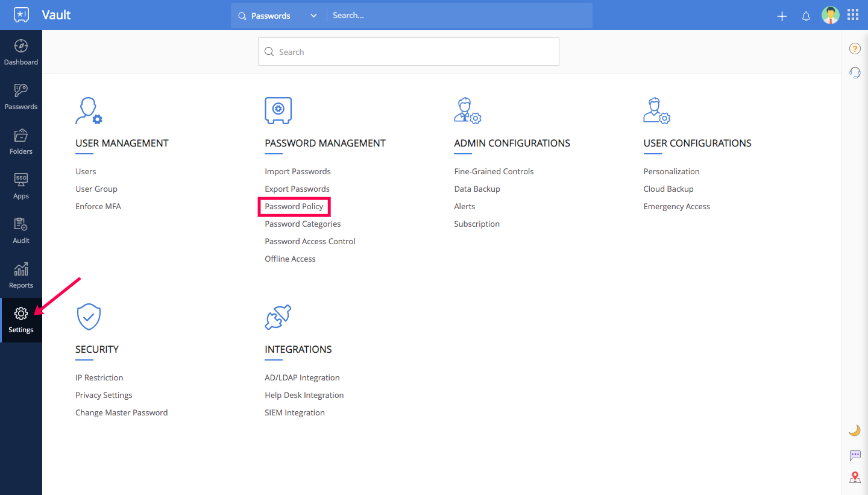Open the Folders section in the sidebar
The width and height of the screenshot is (868, 495).
click(21, 142)
